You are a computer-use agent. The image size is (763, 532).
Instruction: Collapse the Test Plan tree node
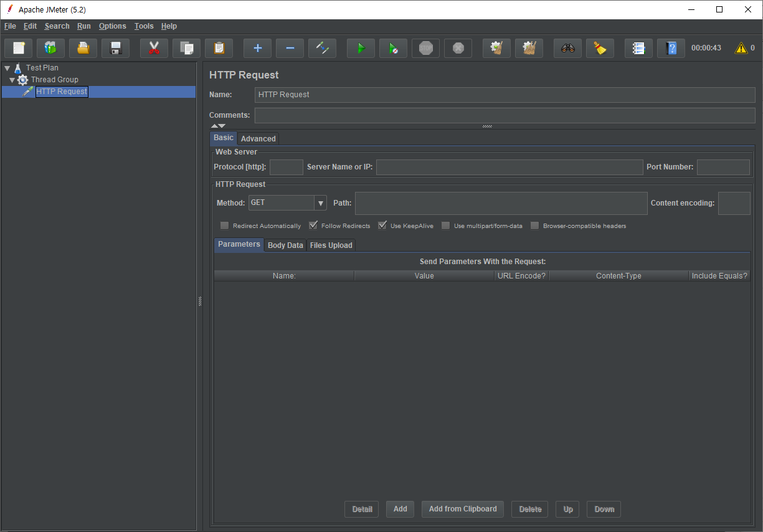pos(7,68)
